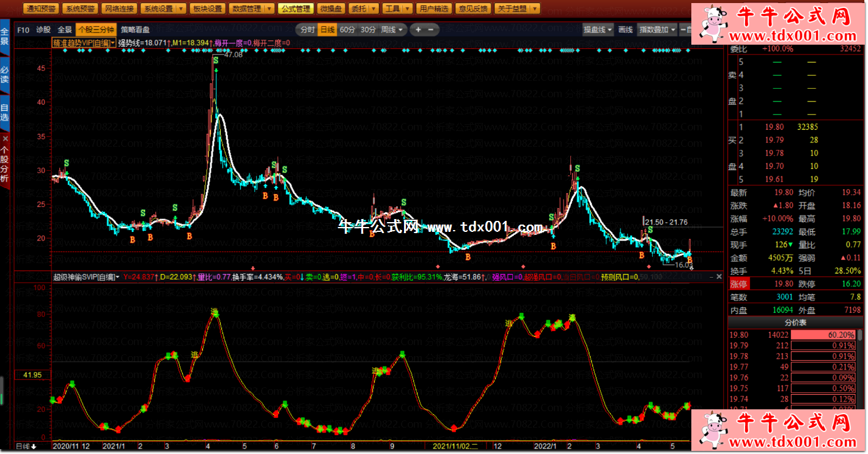Viewport: 868px width, 454px height.
Task: Select the 全景 left sidebar tab
Action: [5, 37]
